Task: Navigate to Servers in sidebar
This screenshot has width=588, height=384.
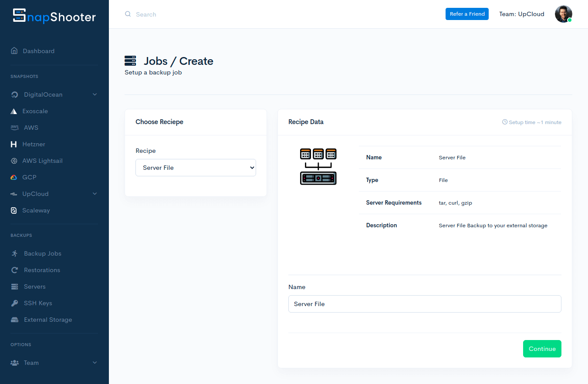Action: pyautogui.click(x=34, y=286)
